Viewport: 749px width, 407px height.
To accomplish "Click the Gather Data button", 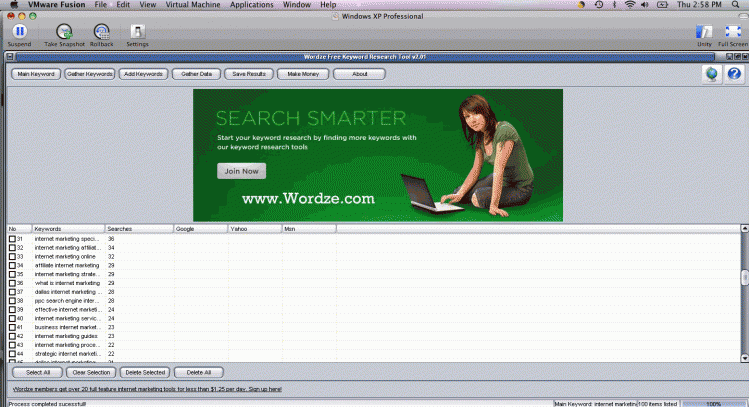I will 196,74.
